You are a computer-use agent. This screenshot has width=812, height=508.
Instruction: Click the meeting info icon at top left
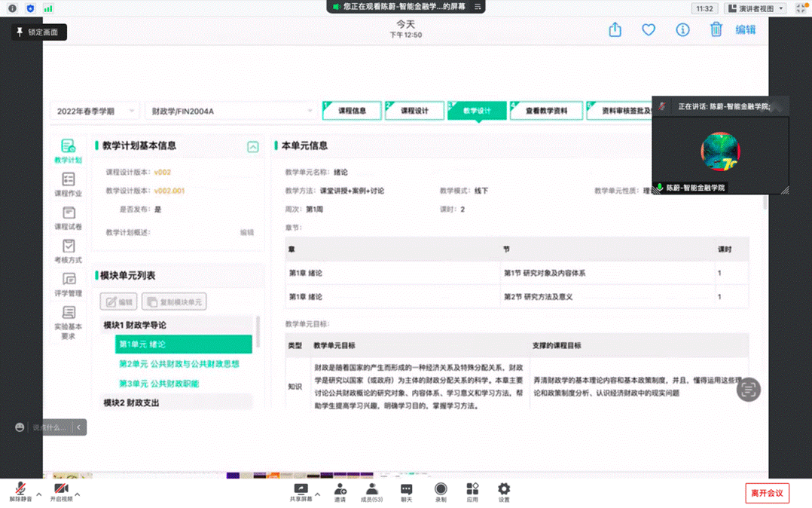point(12,8)
